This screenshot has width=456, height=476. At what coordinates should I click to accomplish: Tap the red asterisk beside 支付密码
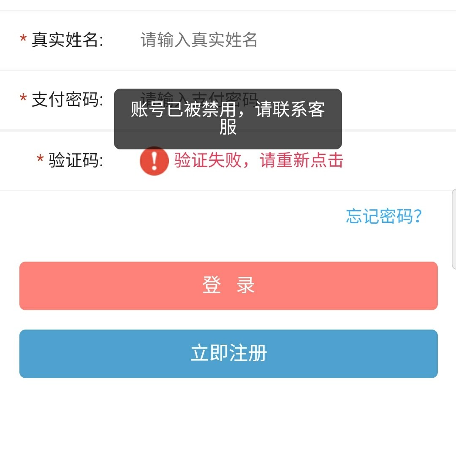point(23,100)
